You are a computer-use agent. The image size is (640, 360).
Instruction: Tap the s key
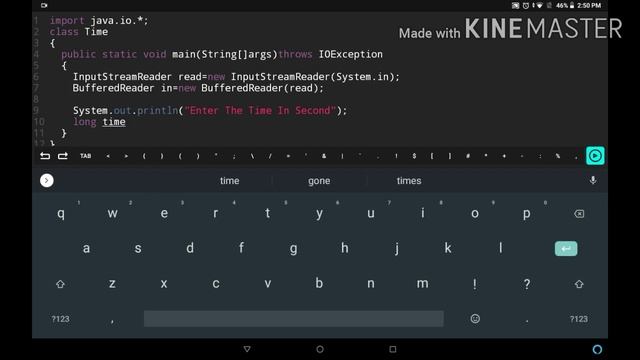click(138, 248)
